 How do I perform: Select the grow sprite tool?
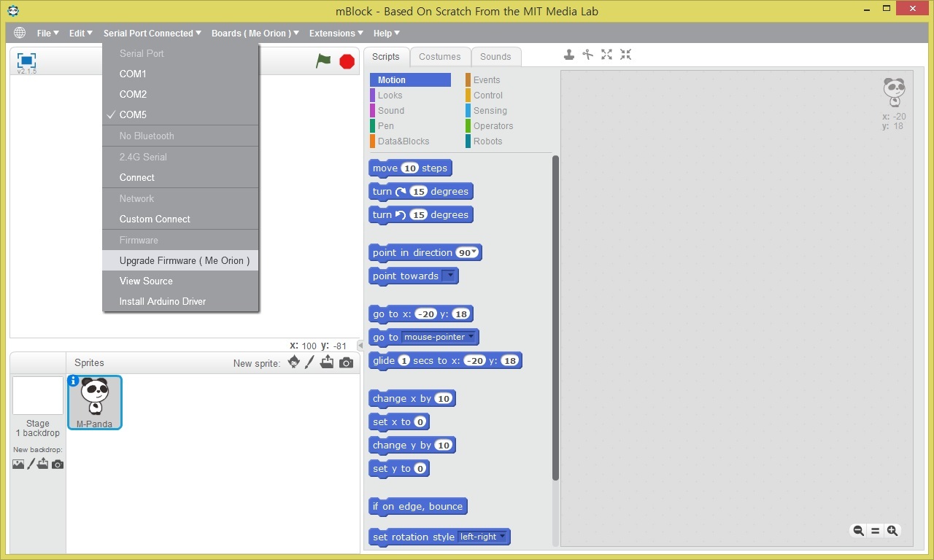point(606,55)
